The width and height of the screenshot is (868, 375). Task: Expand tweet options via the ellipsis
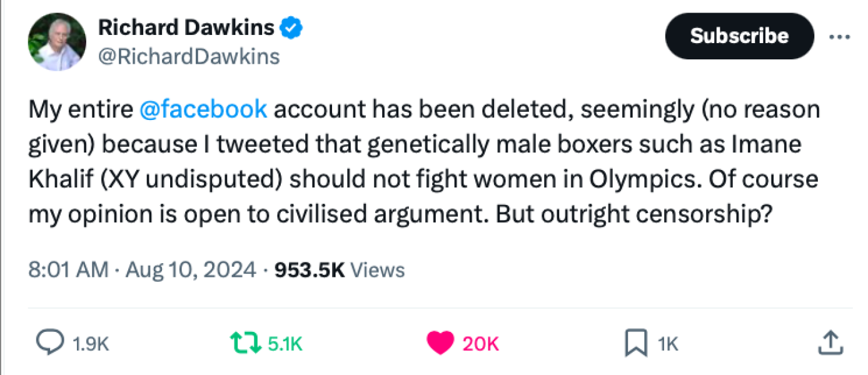839,36
